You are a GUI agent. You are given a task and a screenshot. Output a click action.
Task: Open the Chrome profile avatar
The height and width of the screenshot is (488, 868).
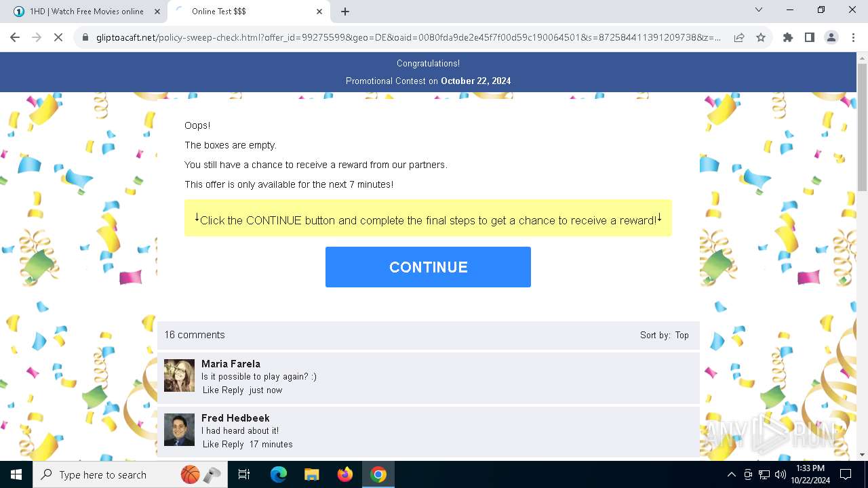pyautogui.click(x=831, y=38)
